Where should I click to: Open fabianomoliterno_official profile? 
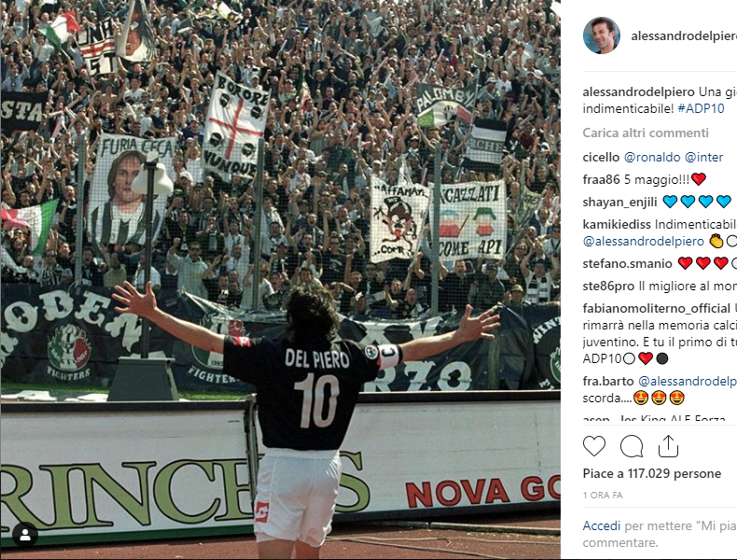[x=656, y=308]
